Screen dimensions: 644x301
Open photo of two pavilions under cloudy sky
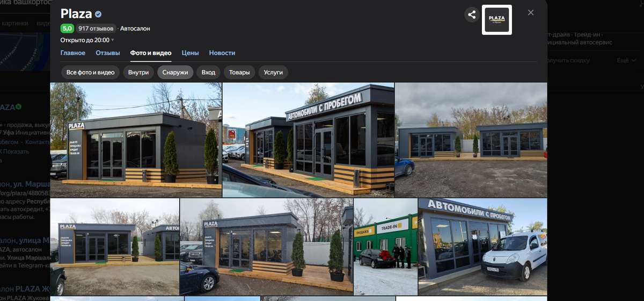coord(471,140)
